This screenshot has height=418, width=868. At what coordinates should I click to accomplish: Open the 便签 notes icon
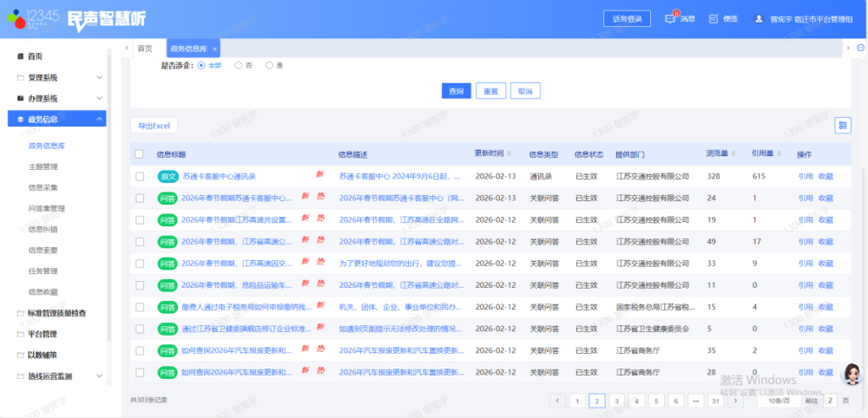point(713,18)
